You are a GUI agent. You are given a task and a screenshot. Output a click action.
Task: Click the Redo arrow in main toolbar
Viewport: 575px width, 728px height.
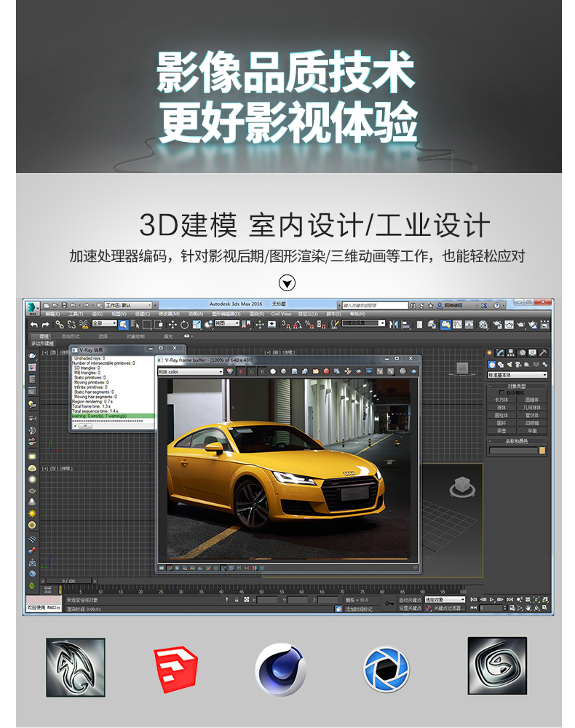click(45, 325)
